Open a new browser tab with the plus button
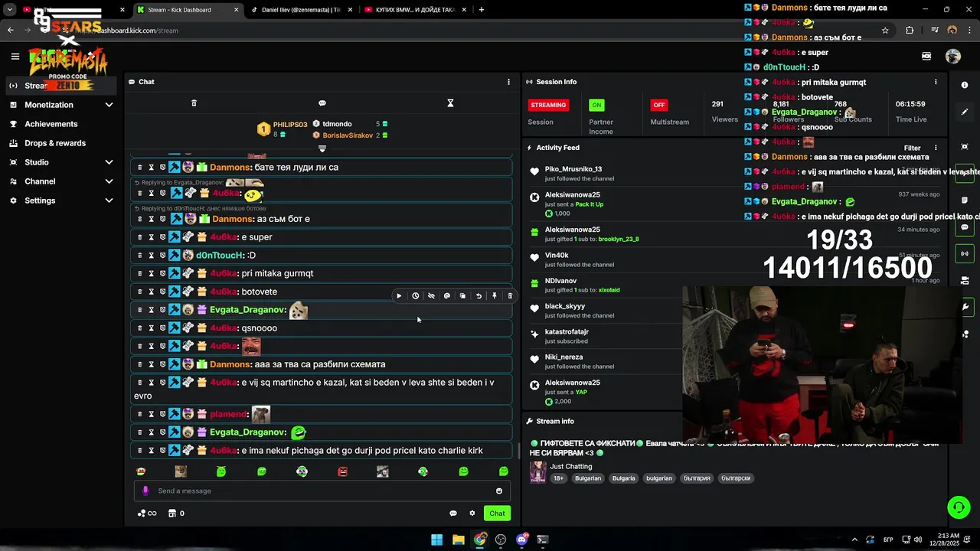This screenshot has width=980, height=551. coord(482,10)
